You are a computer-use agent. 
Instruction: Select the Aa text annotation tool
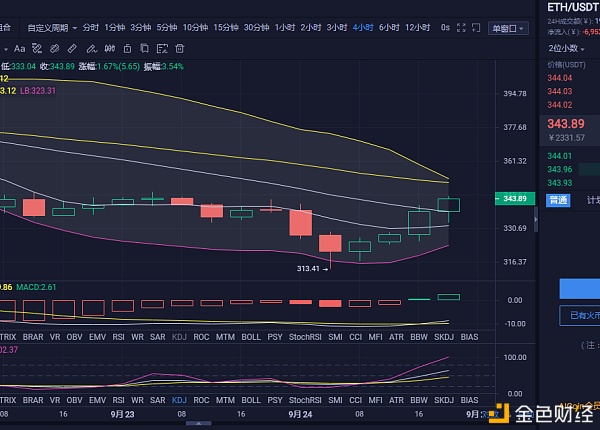coord(20,49)
